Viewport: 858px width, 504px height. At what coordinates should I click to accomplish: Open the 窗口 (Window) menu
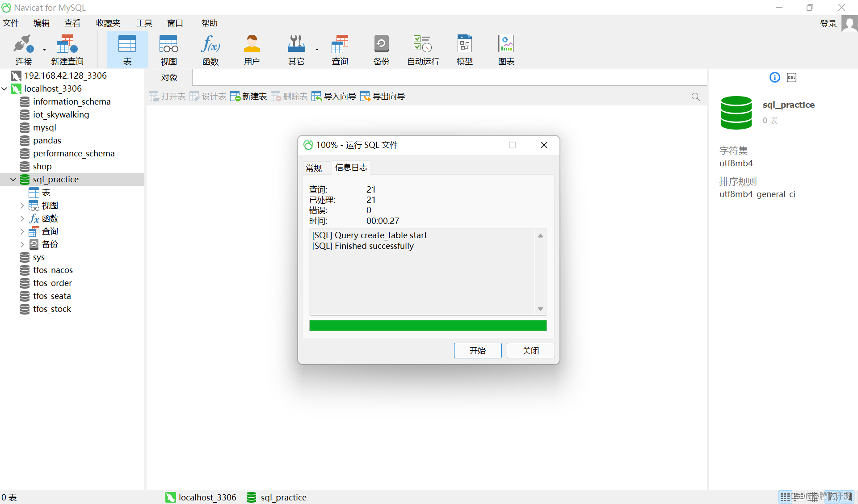click(175, 23)
